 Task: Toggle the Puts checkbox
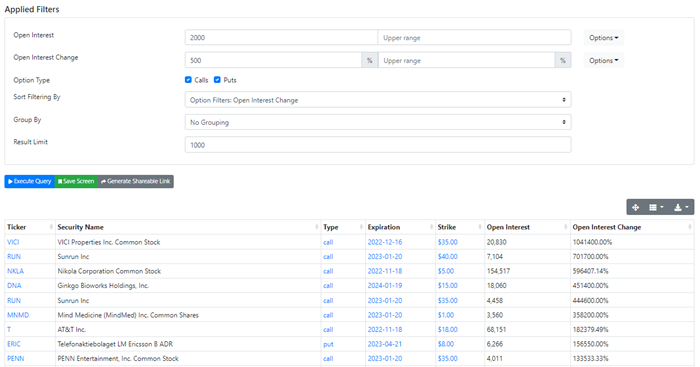(x=217, y=79)
